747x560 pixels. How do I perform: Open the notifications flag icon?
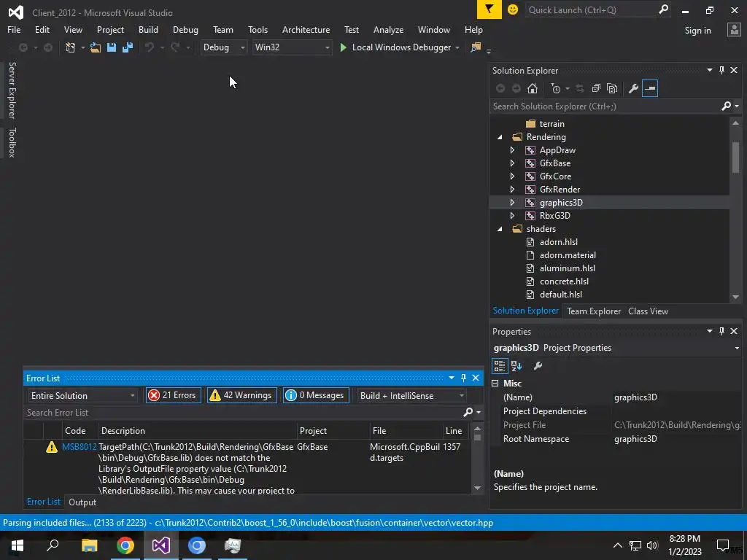coord(489,9)
